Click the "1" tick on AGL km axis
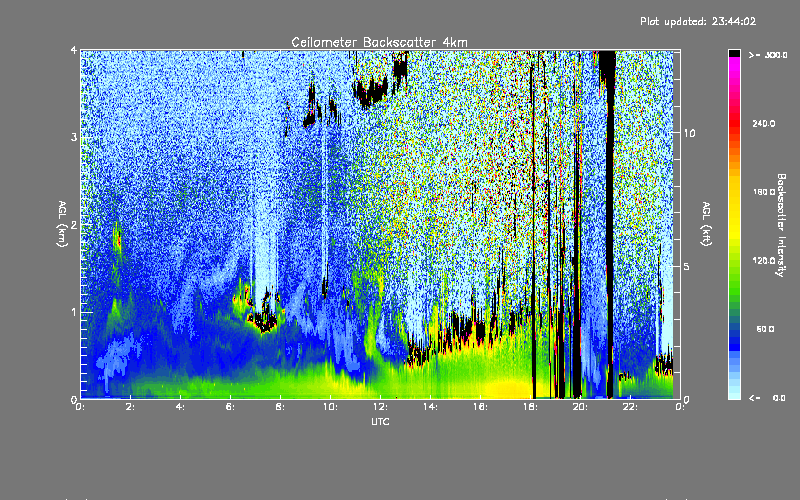The image size is (800, 500). 74,312
